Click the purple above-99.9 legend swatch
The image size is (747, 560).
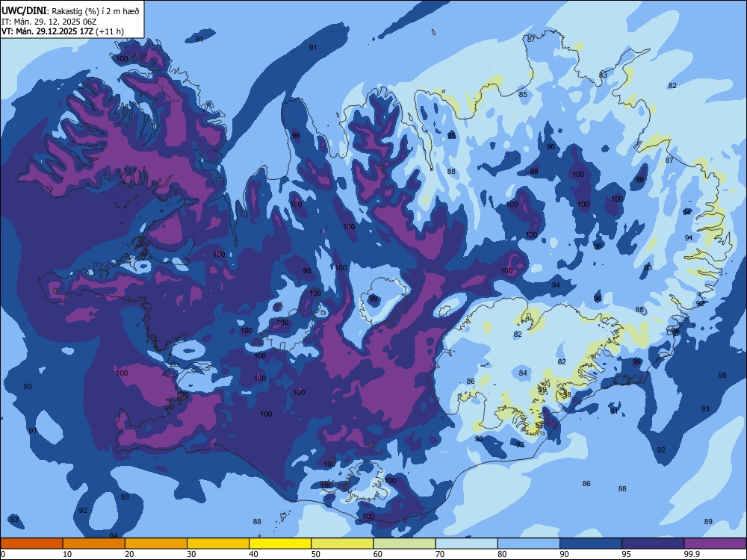tap(715, 544)
